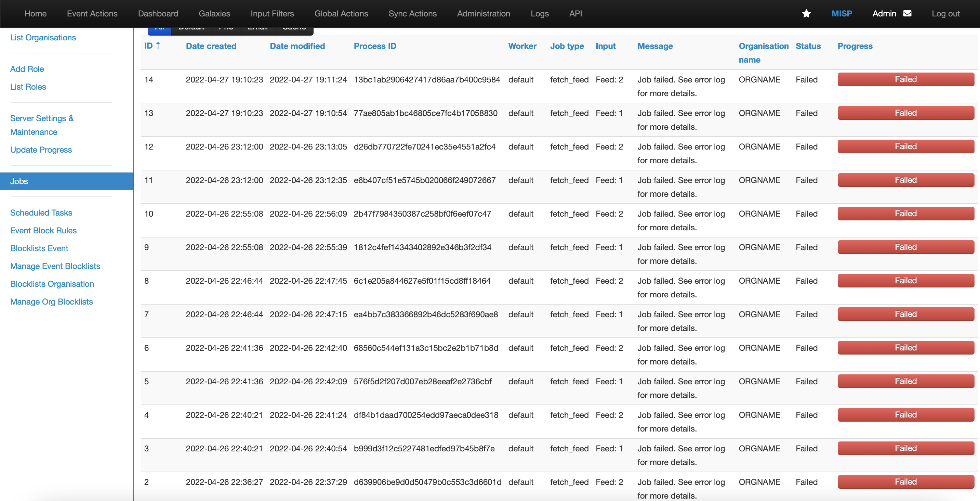Open the Dashboard menu item
This screenshot has width=980, height=501.
pyautogui.click(x=158, y=14)
